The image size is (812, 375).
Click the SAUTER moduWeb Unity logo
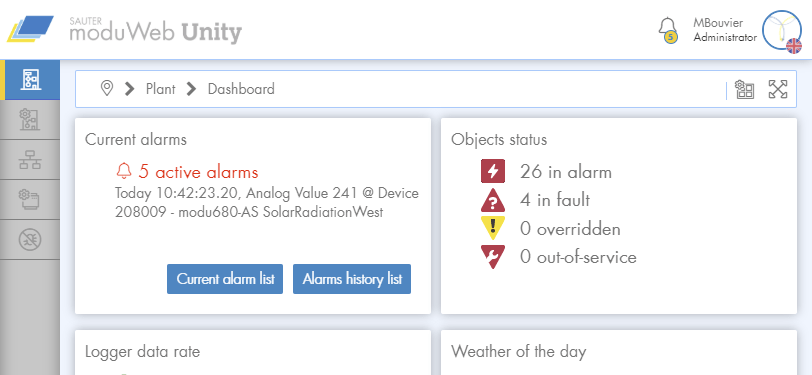coord(124,30)
